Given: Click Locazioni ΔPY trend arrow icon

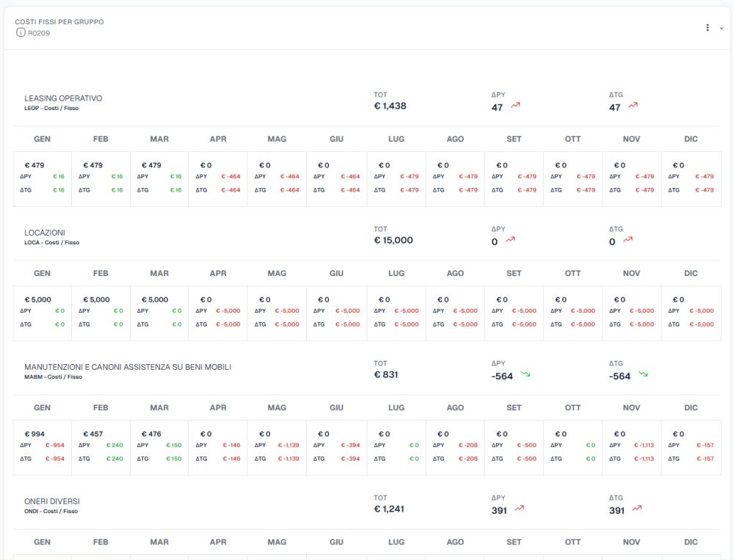Looking at the screenshot, I should [510, 240].
